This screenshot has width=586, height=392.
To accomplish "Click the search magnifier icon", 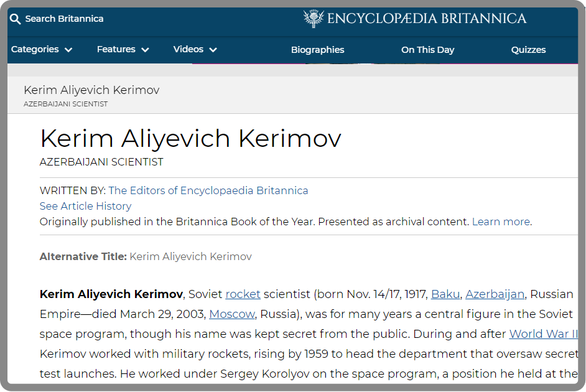I will point(15,19).
